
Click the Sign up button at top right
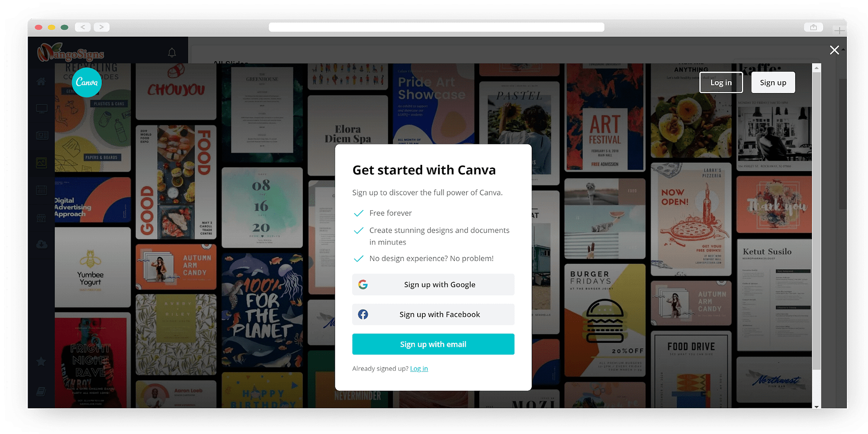click(773, 82)
